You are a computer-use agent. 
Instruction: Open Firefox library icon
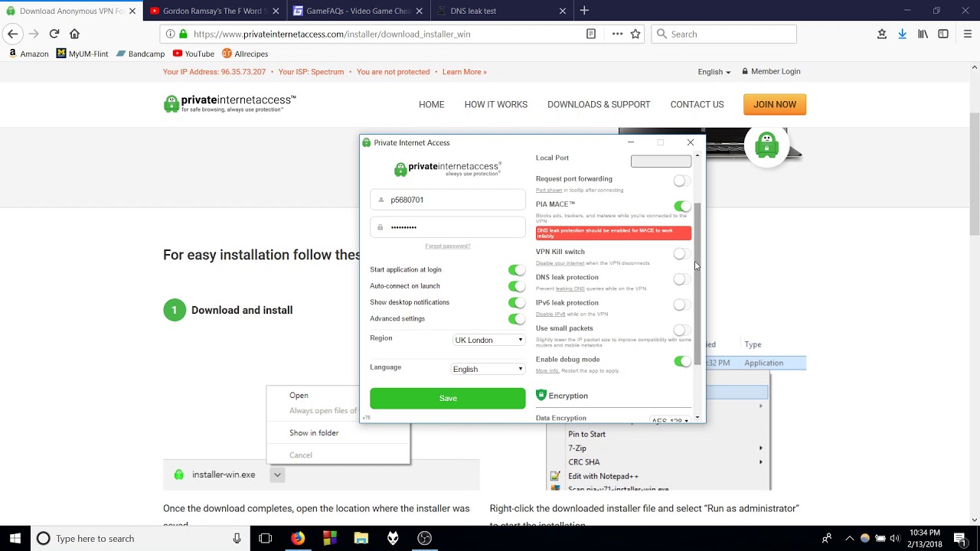coord(923,34)
